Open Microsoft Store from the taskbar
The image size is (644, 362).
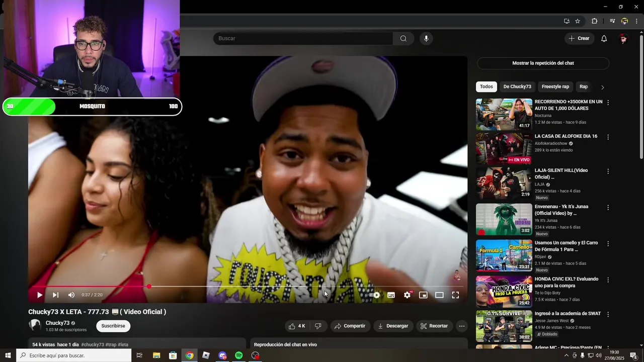pyautogui.click(x=173, y=355)
